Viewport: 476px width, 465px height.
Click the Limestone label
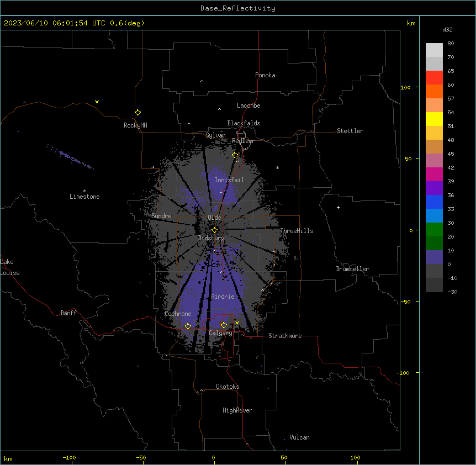click(84, 197)
